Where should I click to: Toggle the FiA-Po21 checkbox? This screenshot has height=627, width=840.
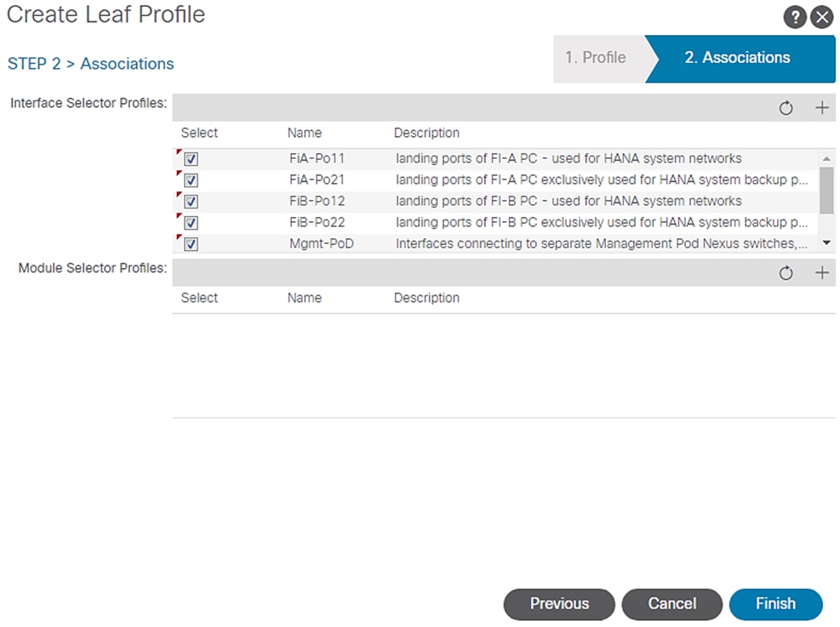click(191, 180)
